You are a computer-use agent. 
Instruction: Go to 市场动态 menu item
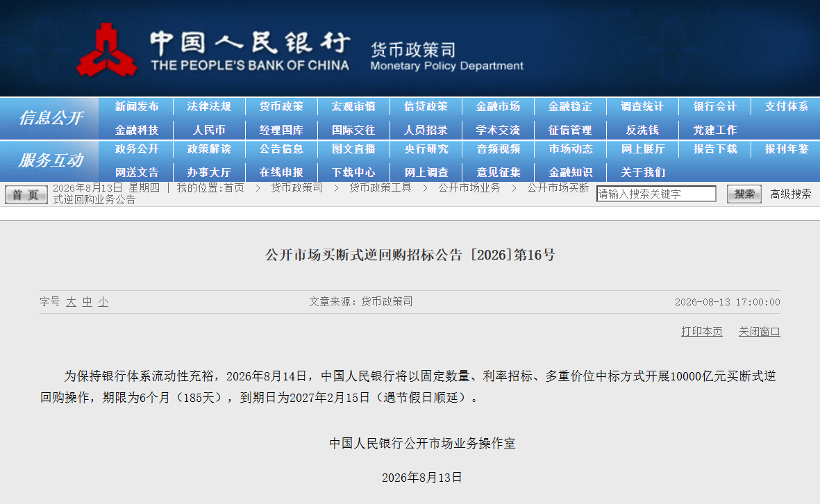coord(570,149)
